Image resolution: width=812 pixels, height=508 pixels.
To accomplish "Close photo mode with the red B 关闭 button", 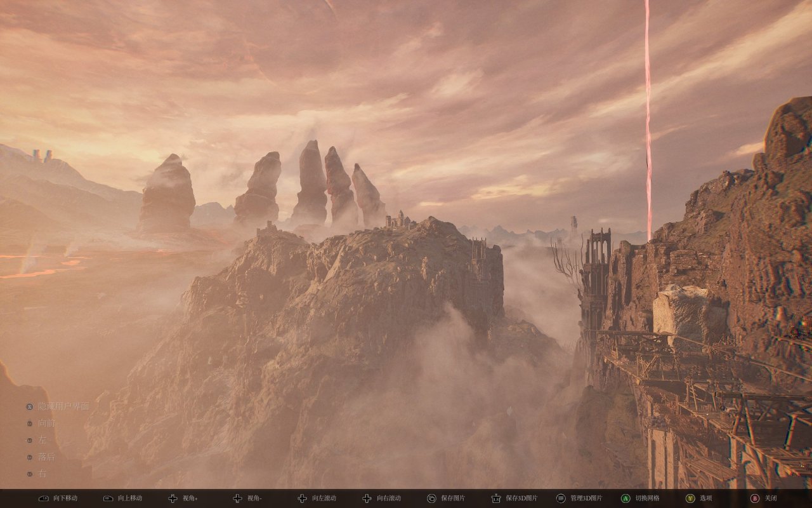I will (755, 498).
